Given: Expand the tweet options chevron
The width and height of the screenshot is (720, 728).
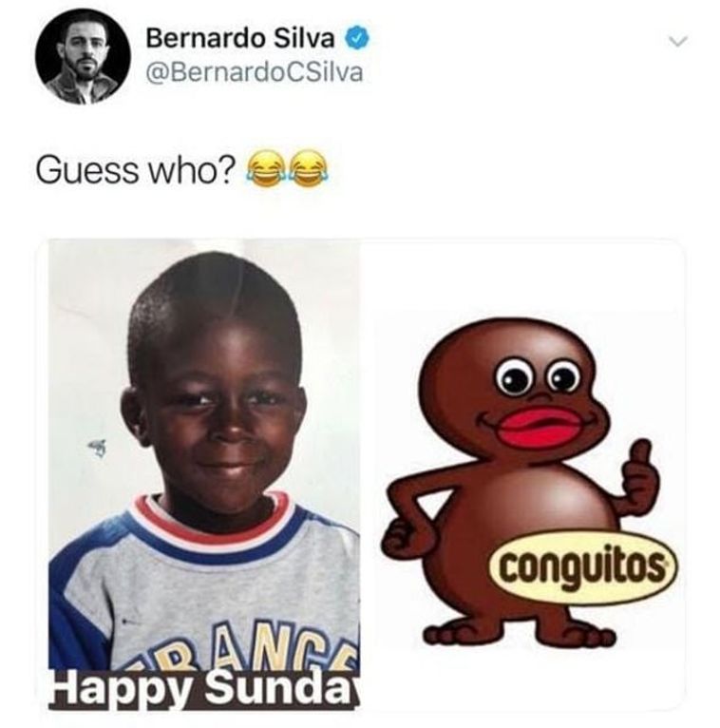Looking at the screenshot, I should (x=677, y=41).
